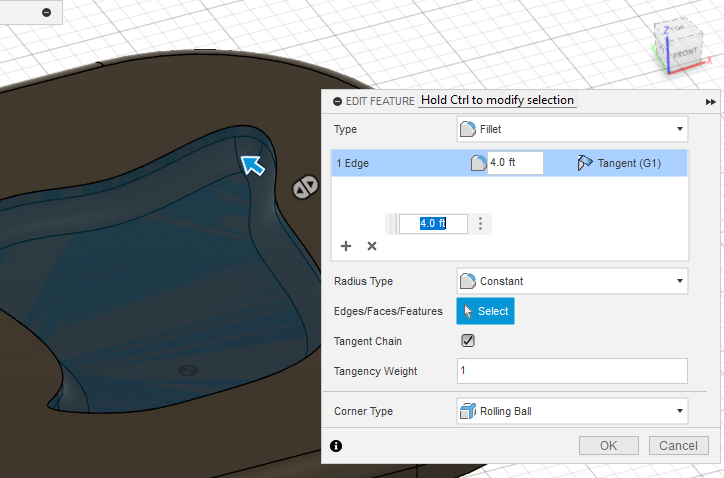Cancel the fillet edit
The width and height of the screenshot is (724, 478).
(678, 446)
